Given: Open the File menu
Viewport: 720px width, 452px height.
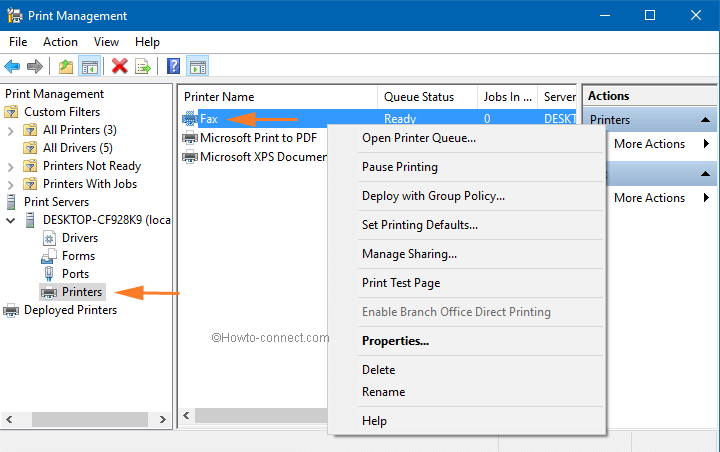Looking at the screenshot, I should 18,42.
